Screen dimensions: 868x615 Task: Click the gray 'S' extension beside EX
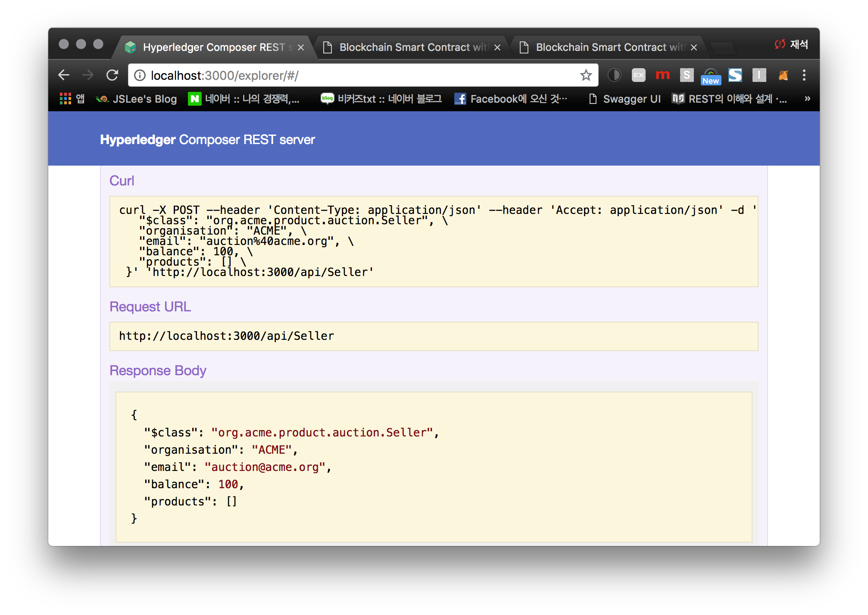click(687, 75)
